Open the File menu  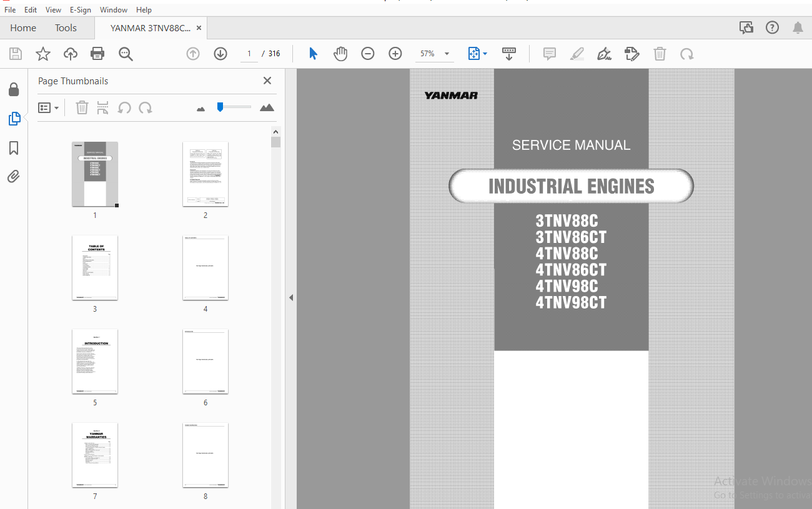point(10,10)
